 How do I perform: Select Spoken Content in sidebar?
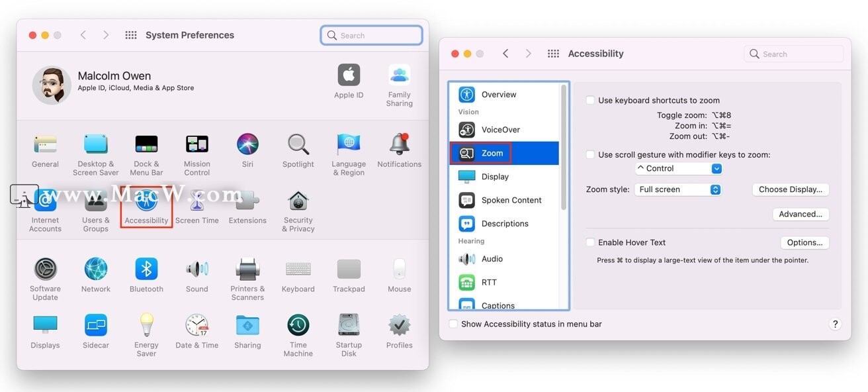click(503, 200)
